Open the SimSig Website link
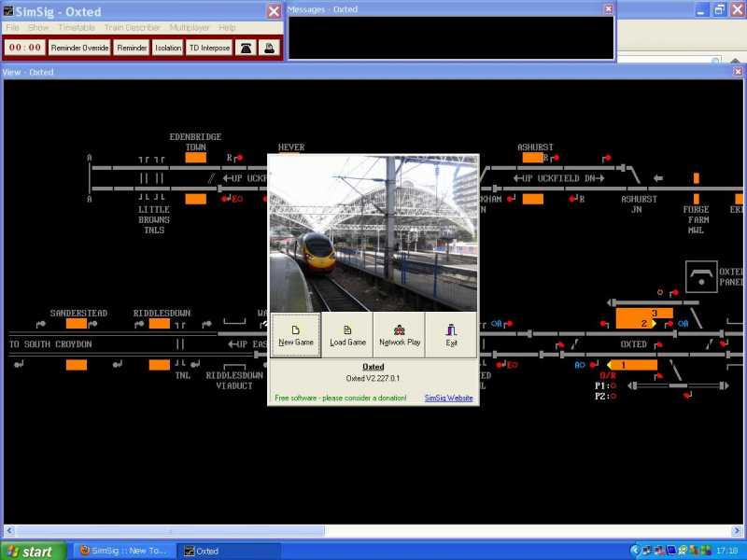Image resolution: width=747 pixels, height=560 pixels. click(x=448, y=399)
